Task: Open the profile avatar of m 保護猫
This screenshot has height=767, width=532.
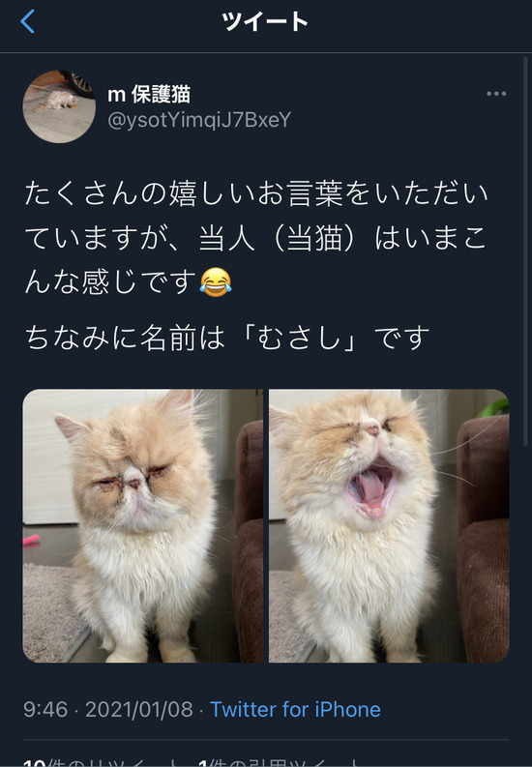Action: pos(59,106)
